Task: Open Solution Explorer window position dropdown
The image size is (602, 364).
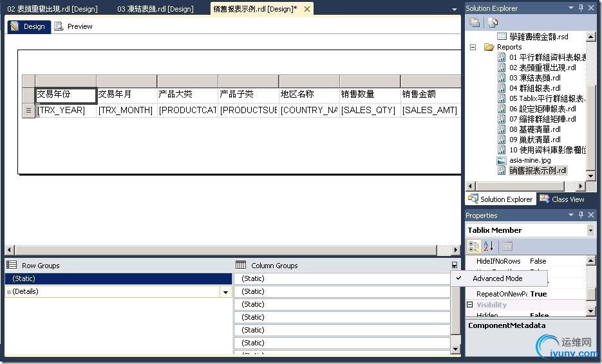Action: pyautogui.click(x=571, y=8)
